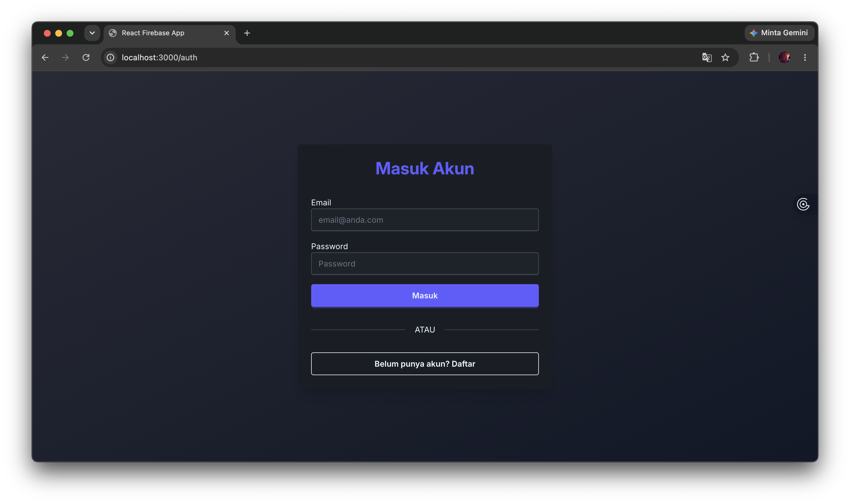Click the address bar URL localhost:3000/auth
This screenshot has width=850, height=504.
(159, 57)
